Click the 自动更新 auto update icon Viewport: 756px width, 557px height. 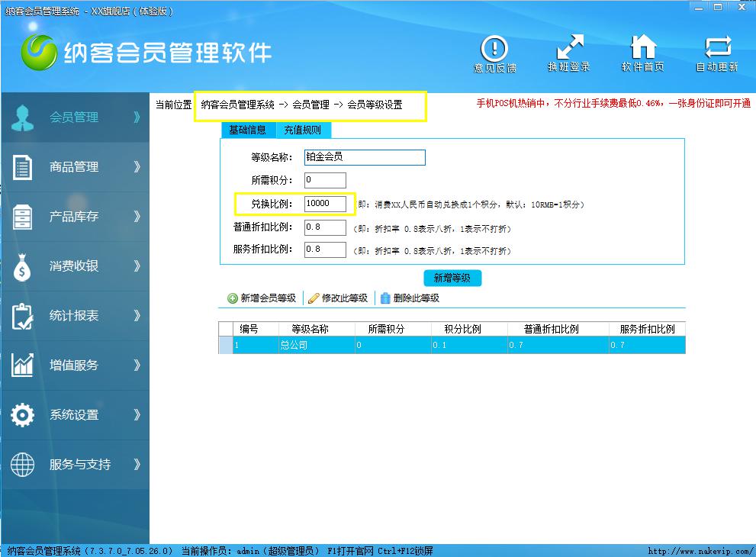click(717, 47)
